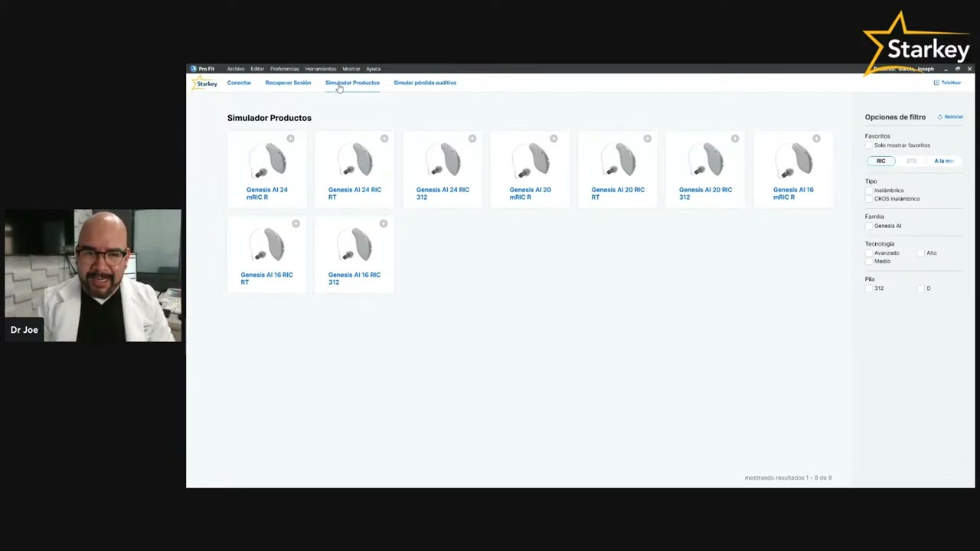This screenshot has height=551, width=980.
Task: Select Genesis AI 24 mRIC R hearing aid image
Action: pyautogui.click(x=267, y=161)
